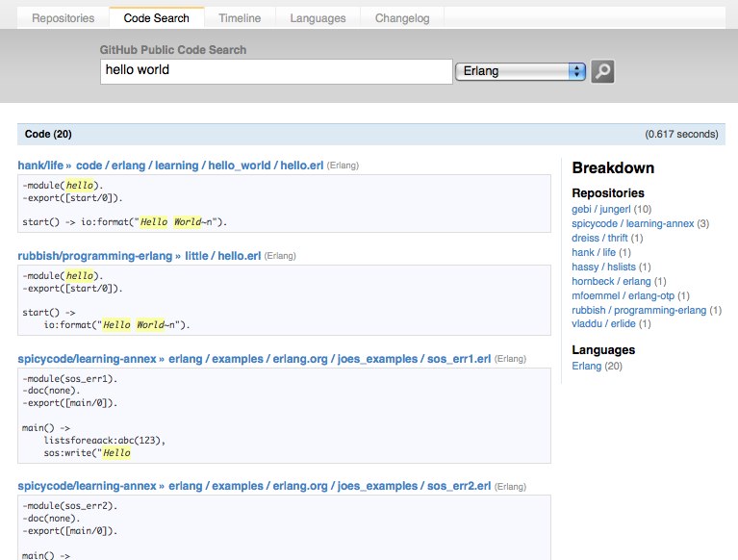Filter by hornbeck / erlang repository
Image resolution: width=738 pixels, height=560 pixels.
point(611,281)
